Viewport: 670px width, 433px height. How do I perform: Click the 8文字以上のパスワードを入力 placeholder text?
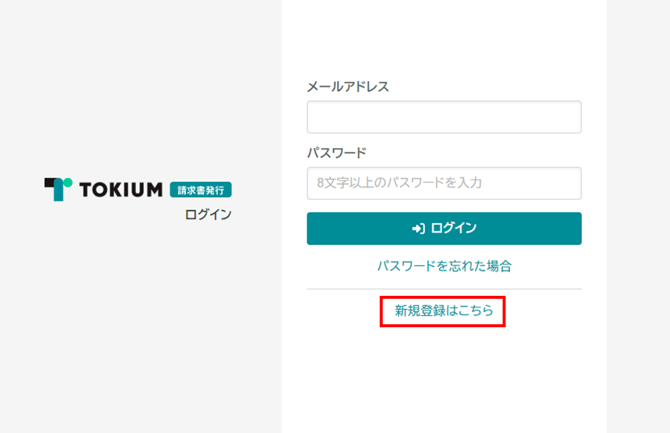point(400,183)
